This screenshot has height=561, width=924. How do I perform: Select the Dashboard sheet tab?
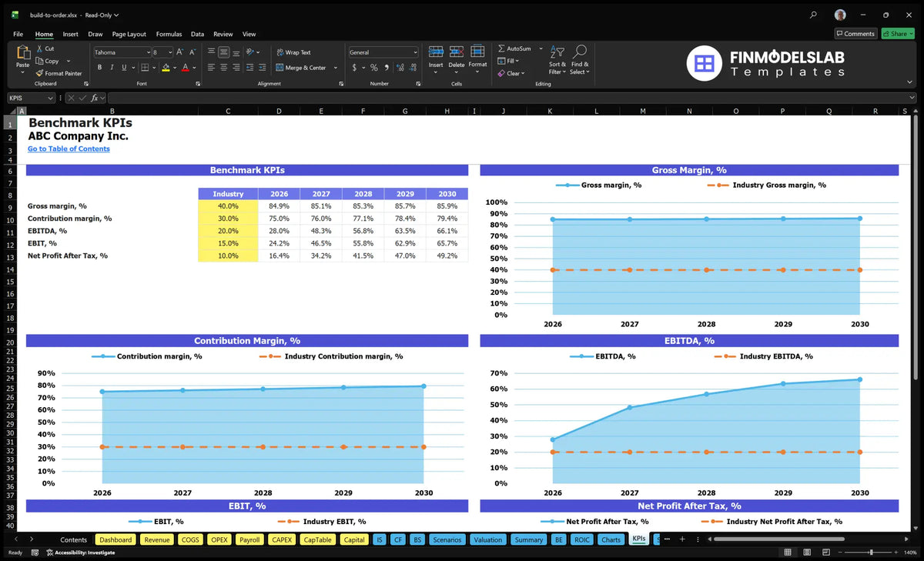coord(115,539)
